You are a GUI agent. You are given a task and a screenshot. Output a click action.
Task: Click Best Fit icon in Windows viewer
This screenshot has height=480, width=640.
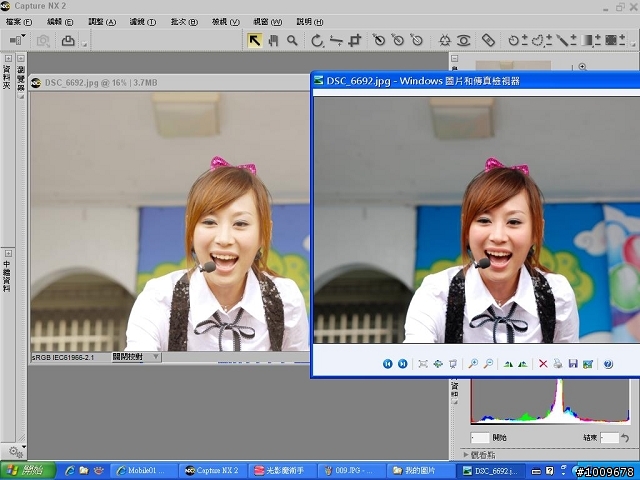[423, 364]
